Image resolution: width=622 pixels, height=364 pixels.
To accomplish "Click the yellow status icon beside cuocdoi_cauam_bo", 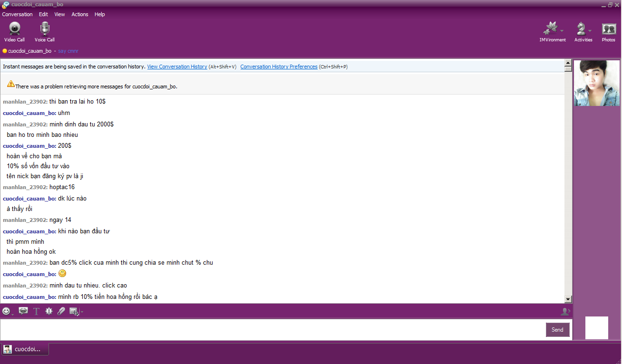I will pos(5,51).
